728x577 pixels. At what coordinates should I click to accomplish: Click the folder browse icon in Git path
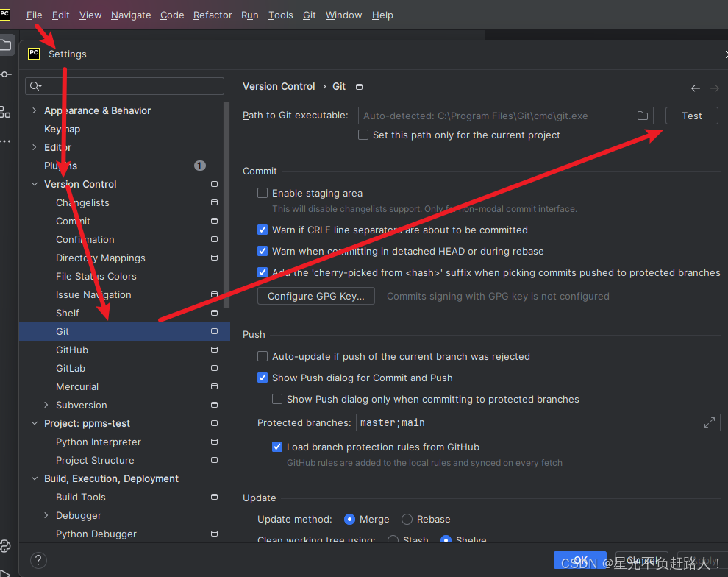(643, 116)
